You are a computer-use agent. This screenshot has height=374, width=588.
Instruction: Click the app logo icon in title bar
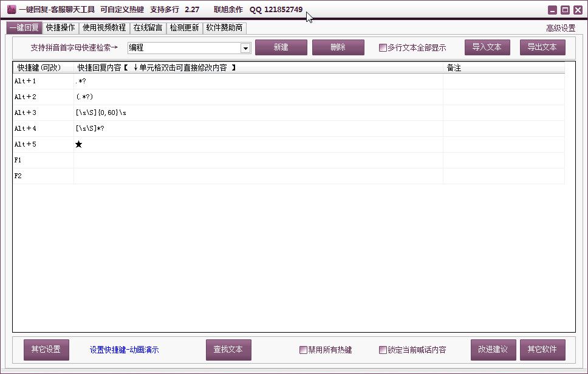[x=12, y=9]
